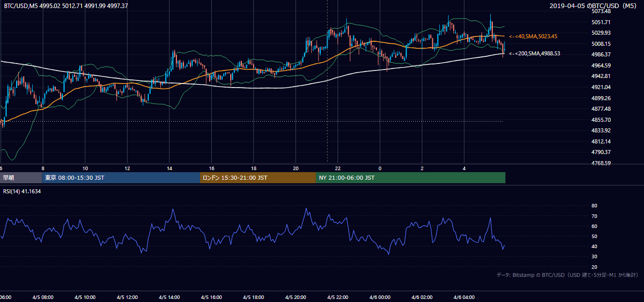Click hour marker 14 under price chart
This screenshot has width=644, height=302.
click(x=169, y=168)
